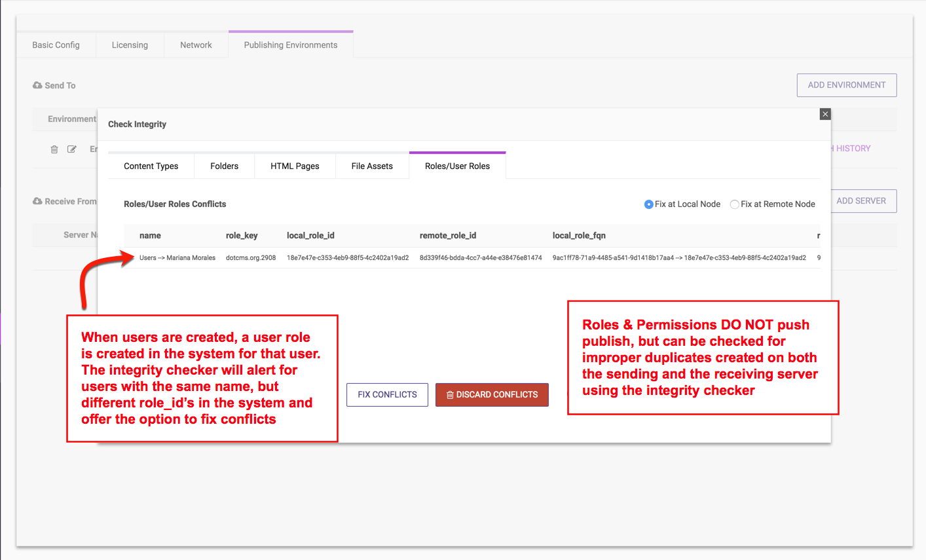The width and height of the screenshot is (926, 560).
Task: Click the ADD ENVIRONMENT button
Action: click(846, 85)
